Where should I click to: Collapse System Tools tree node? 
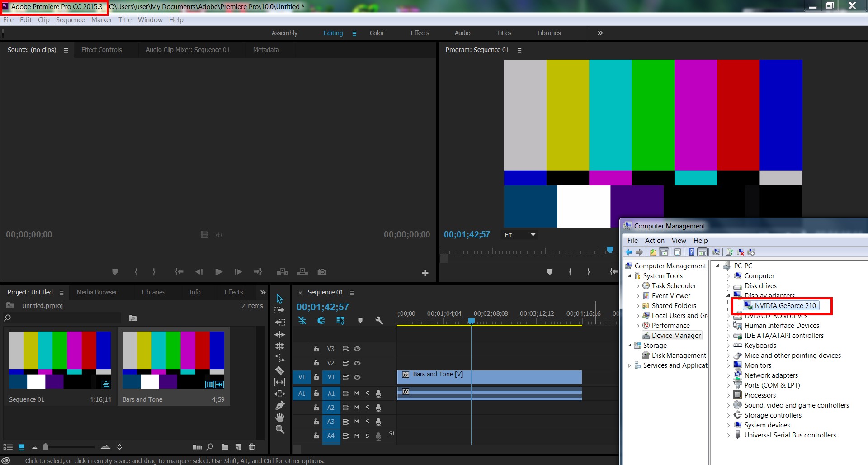(x=629, y=276)
